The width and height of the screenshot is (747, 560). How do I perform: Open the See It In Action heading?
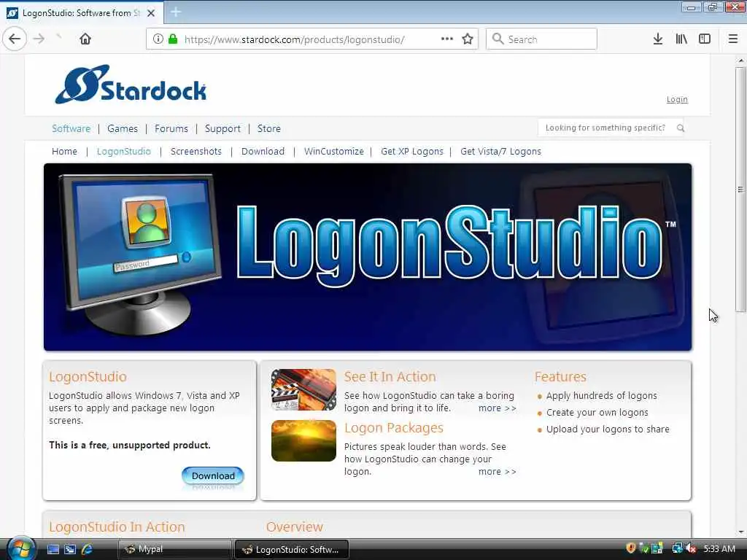tap(390, 377)
